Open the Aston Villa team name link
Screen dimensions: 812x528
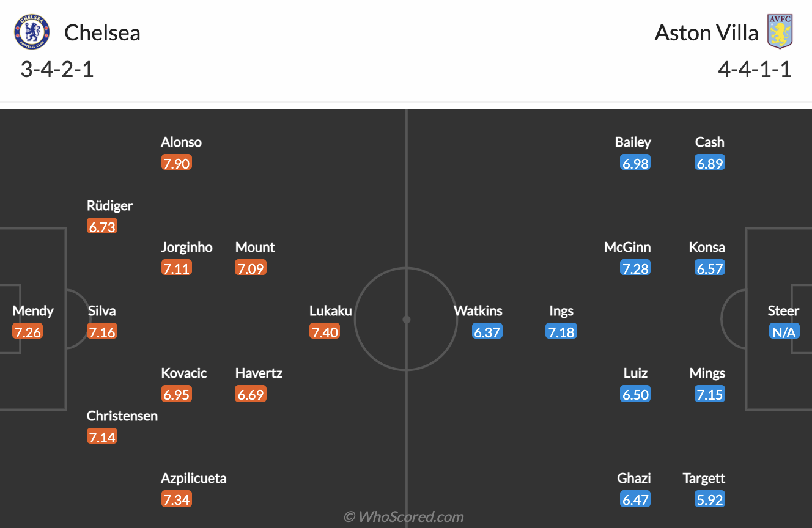(706, 32)
